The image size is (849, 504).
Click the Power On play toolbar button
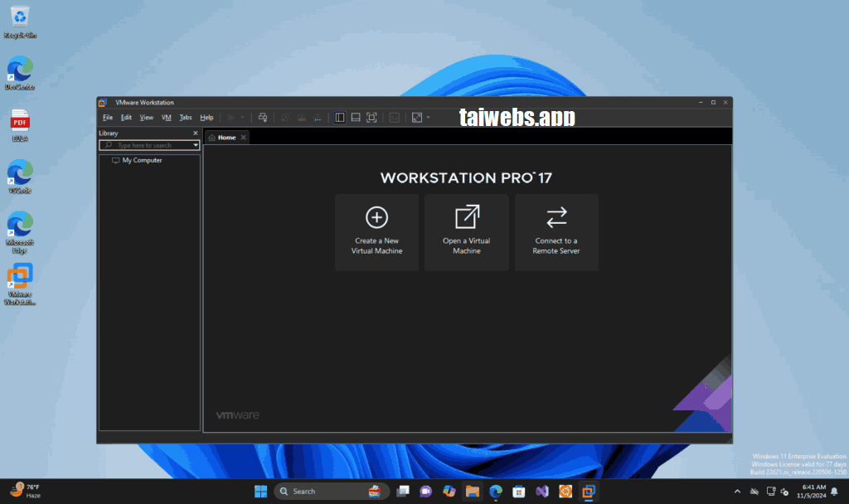(x=231, y=118)
